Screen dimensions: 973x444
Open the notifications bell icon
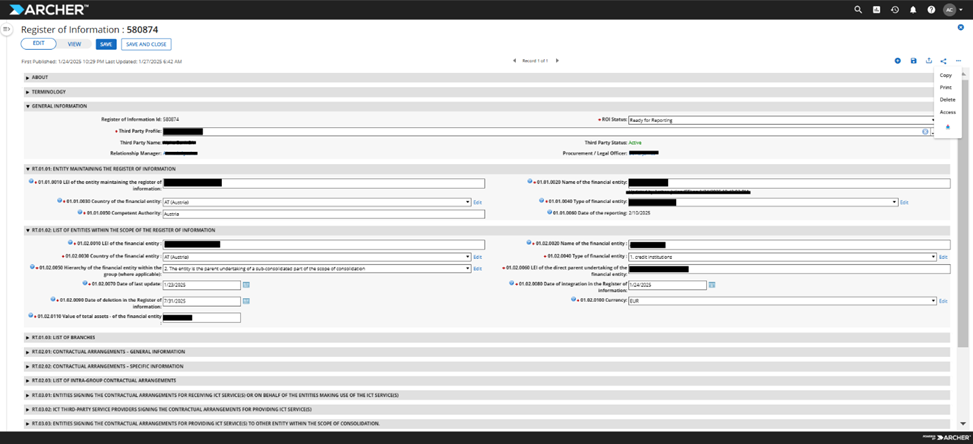913,9
